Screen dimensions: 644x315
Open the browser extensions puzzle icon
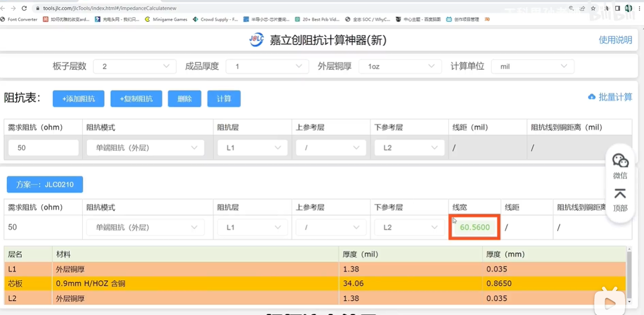point(608,8)
